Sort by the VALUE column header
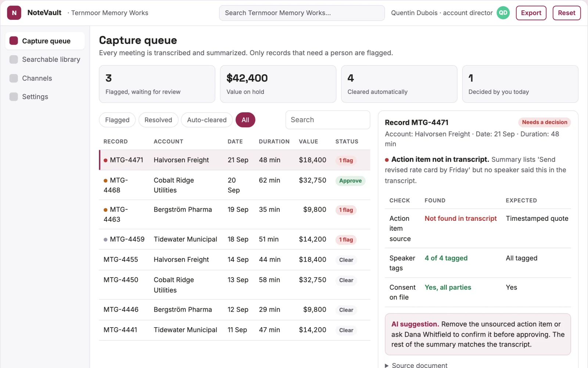This screenshot has width=588, height=368. click(308, 141)
